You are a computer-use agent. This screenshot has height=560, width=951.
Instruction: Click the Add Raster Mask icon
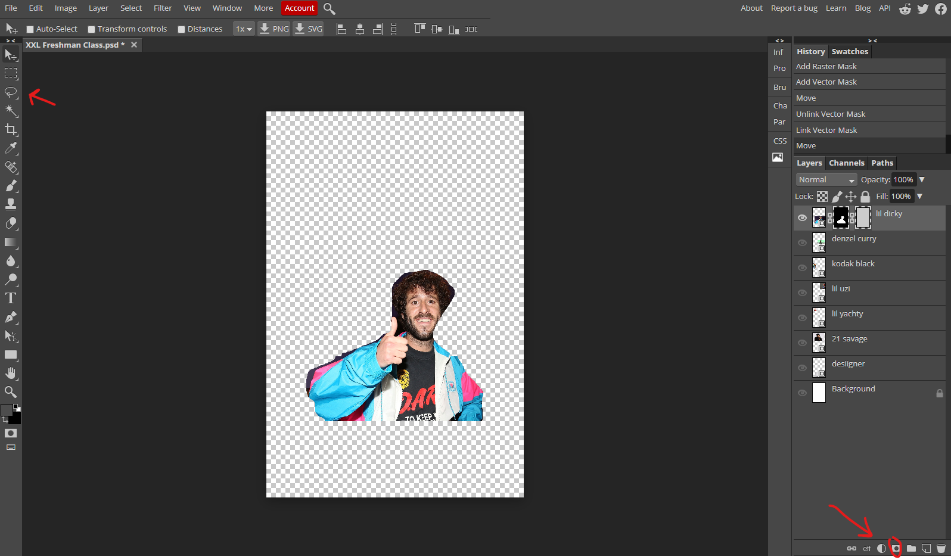(x=896, y=548)
